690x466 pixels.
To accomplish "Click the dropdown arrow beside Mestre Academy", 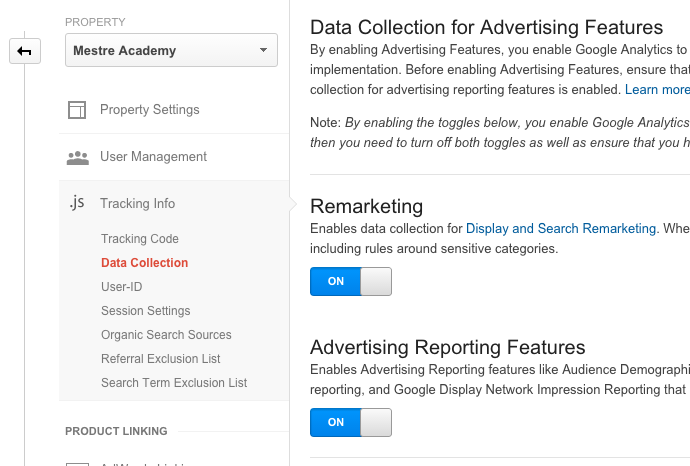I will tap(263, 51).
